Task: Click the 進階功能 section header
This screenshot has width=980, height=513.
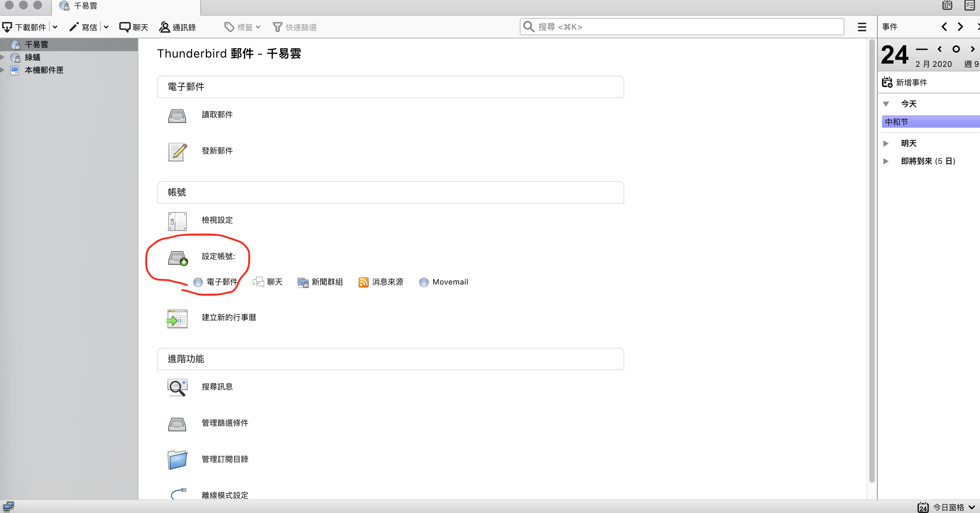Action: [x=390, y=359]
